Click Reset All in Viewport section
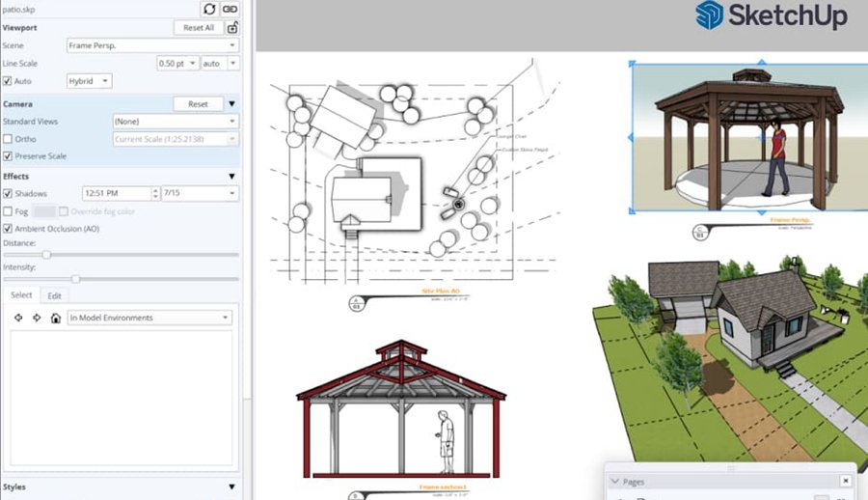The height and width of the screenshot is (500, 868). coord(198,27)
